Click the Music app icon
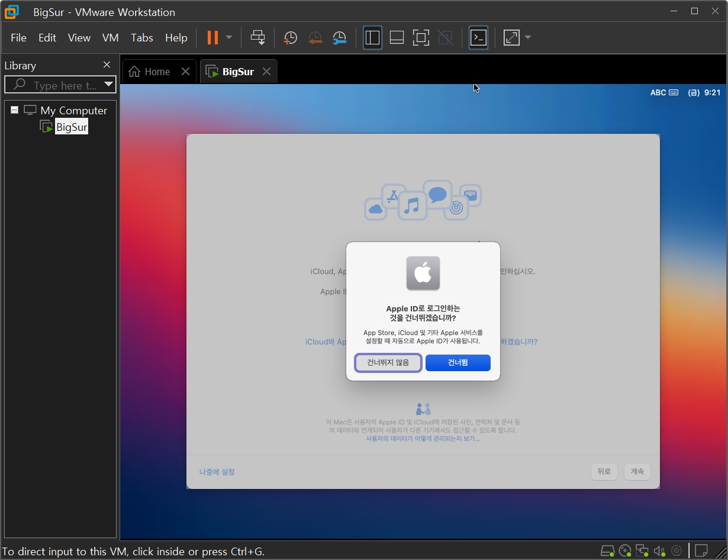728x560 pixels. (413, 206)
